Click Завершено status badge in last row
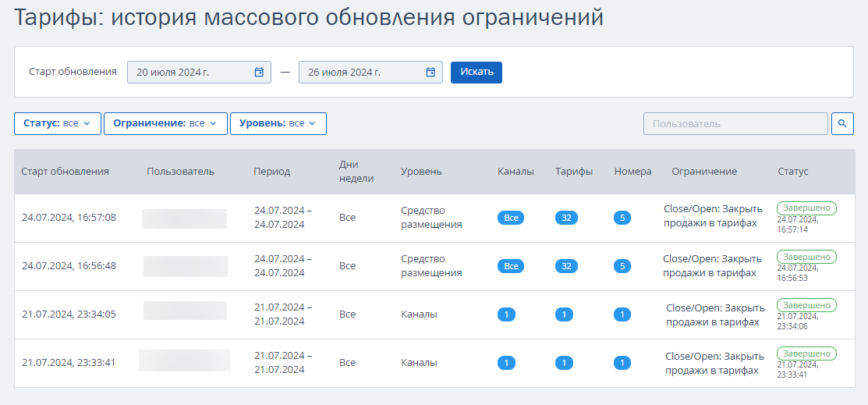868x405 pixels. pos(806,353)
